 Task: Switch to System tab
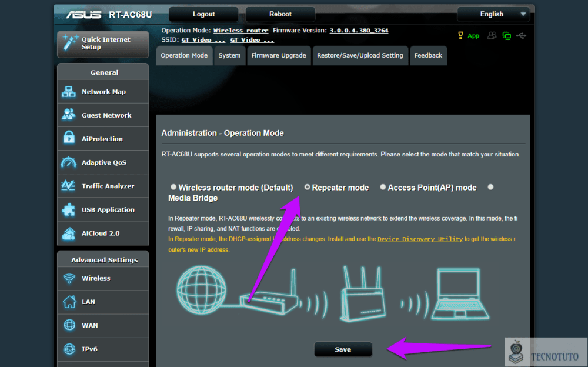point(229,55)
